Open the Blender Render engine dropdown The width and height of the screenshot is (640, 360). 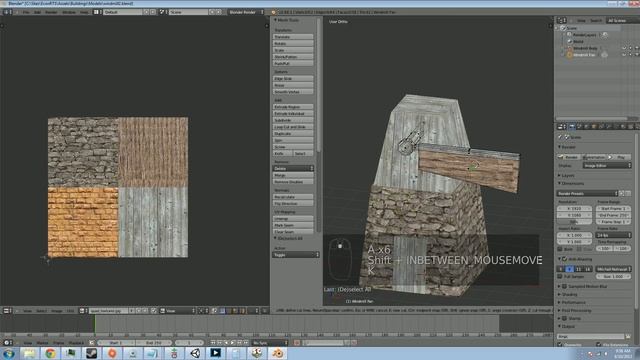(x=246, y=12)
